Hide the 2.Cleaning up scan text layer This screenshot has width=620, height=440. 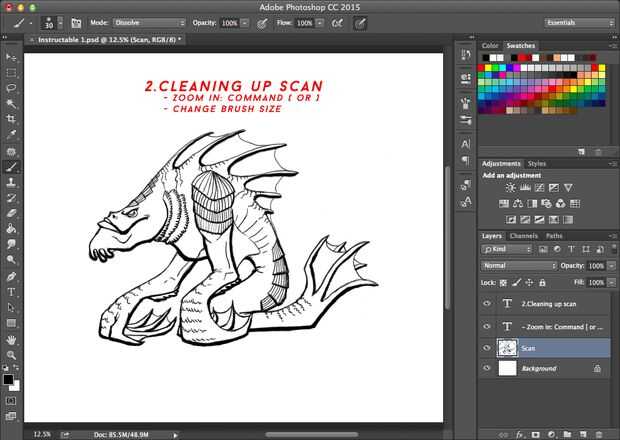(487, 304)
